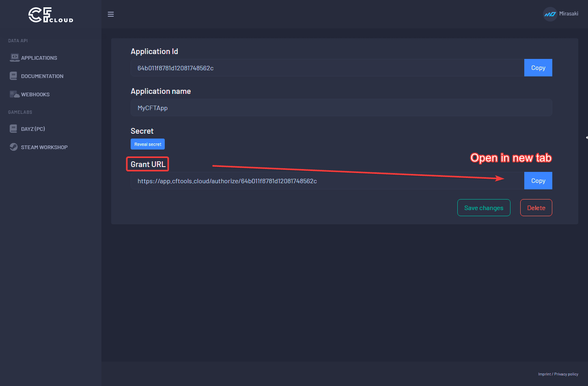Open the Applications menu item
Image resolution: width=588 pixels, height=386 pixels.
39,58
